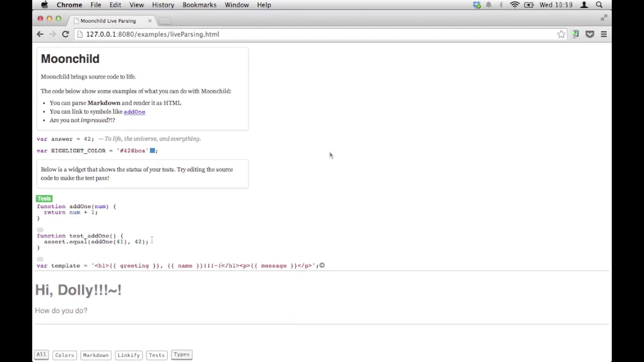644x362 pixels.
Task: Click the 'To life, the universe, and everything' comment
Action: (150, 139)
